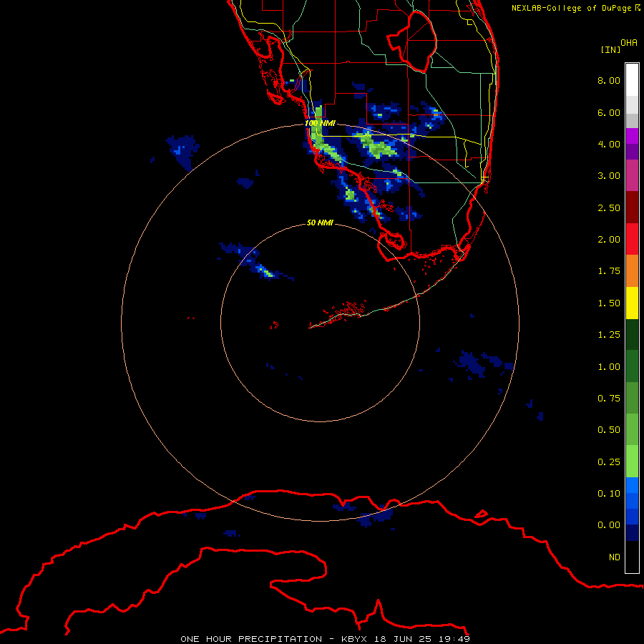Click the ND legend label

(x=615, y=557)
